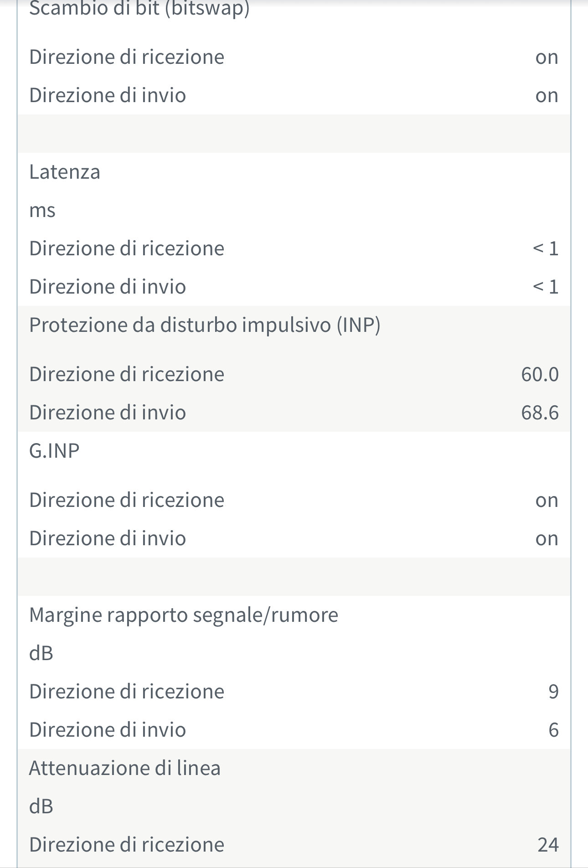Click the Attenuazione di linea heading
The image size is (588, 868).
pos(125,769)
